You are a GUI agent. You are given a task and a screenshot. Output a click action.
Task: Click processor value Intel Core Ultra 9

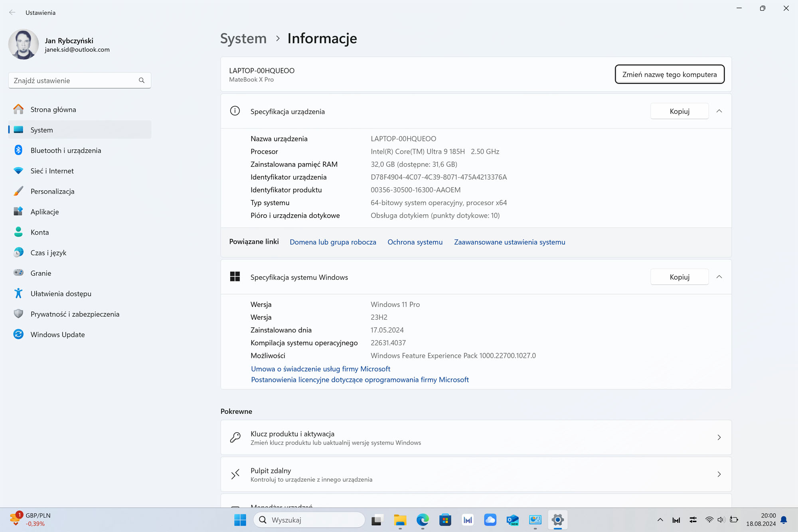(x=435, y=152)
